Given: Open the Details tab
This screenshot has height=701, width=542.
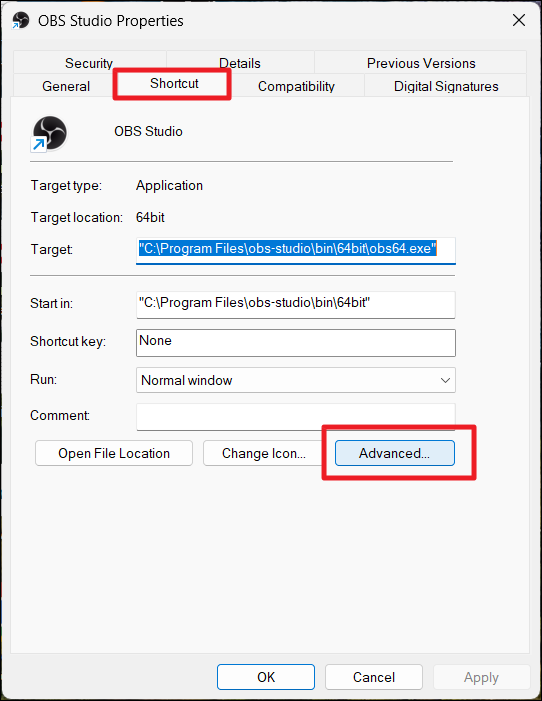Looking at the screenshot, I should pos(240,63).
